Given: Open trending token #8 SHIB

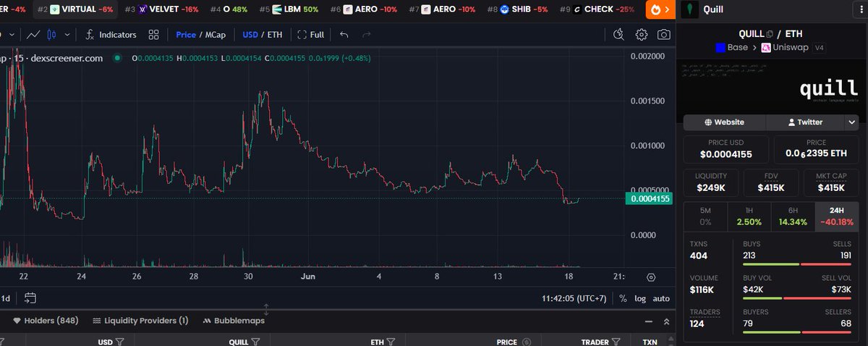Looking at the screenshot, I should click(518, 9).
